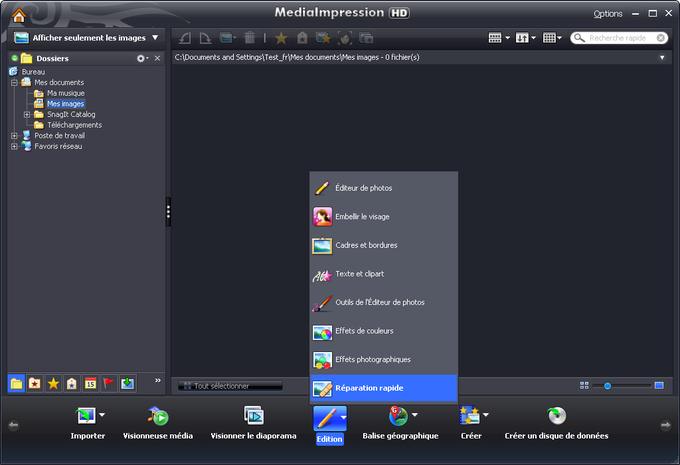The height and width of the screenshot is (465, 680).
Task: Click the gold star rating icon in the toolbar
Action: (x=281, y=38)
